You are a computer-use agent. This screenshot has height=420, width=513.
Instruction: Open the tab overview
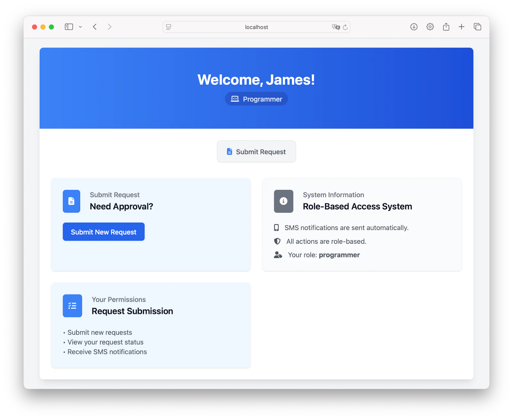pyautogui.click(x=477, y=27)
